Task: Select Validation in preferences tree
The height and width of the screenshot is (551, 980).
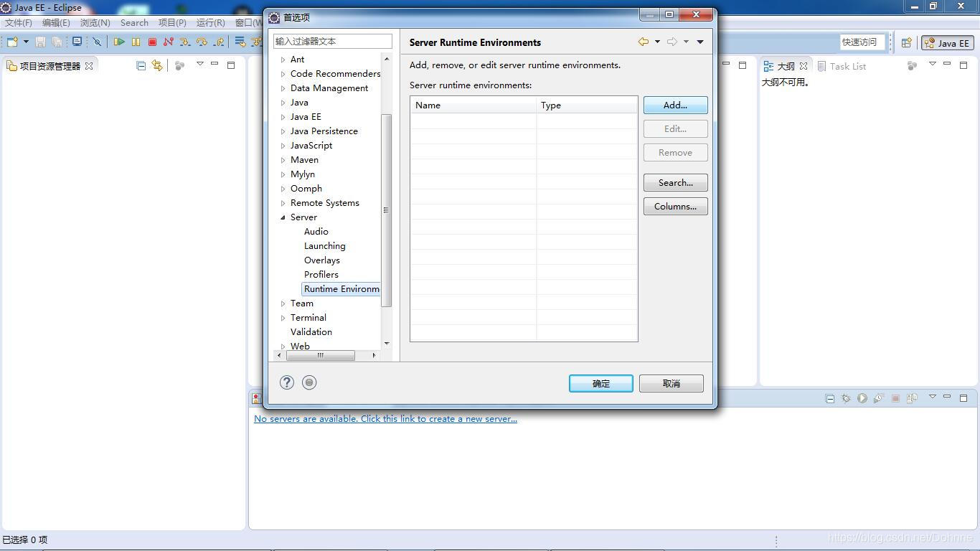Action: click(x=311, y=332)
